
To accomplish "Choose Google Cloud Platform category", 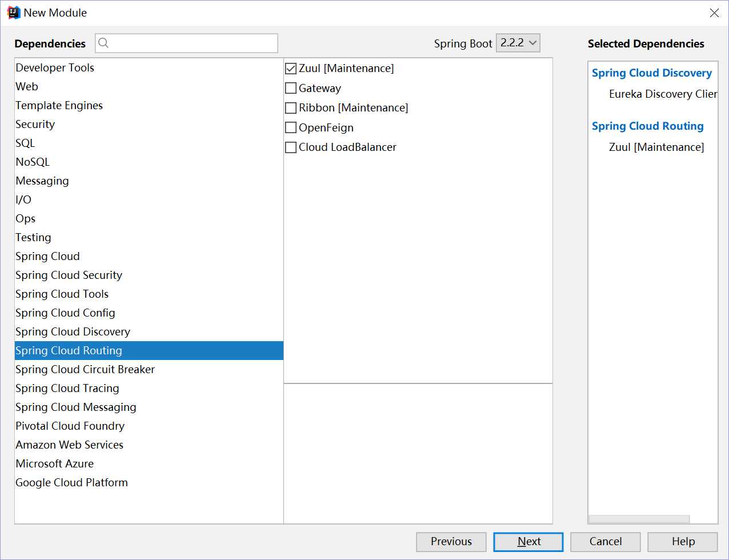I will coord(149,482).
